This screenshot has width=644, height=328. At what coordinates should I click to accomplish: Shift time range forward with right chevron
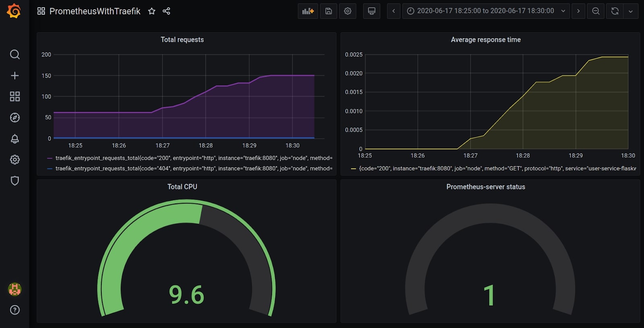point(578,11)
